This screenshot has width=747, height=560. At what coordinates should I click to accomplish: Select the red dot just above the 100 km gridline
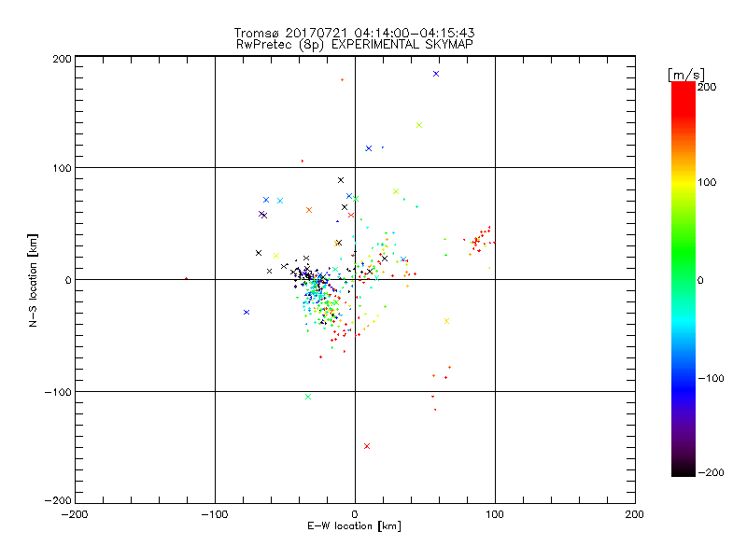point(303,161)
